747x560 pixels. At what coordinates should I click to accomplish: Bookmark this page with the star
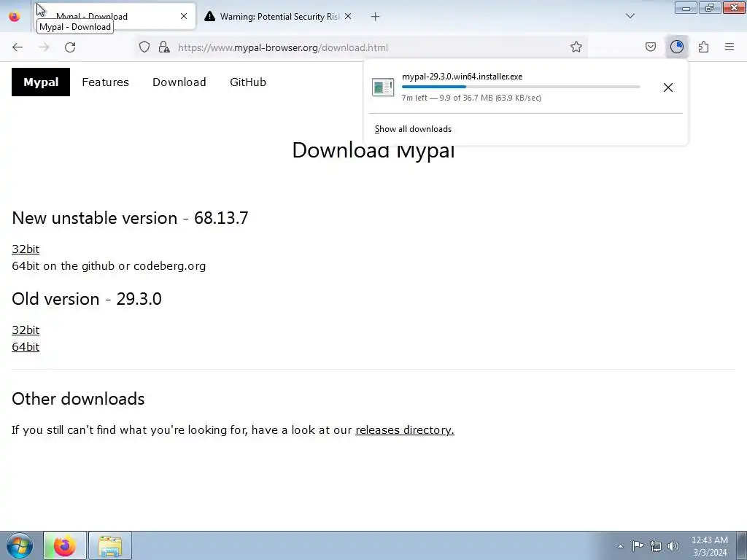click(x=576, y=47)
